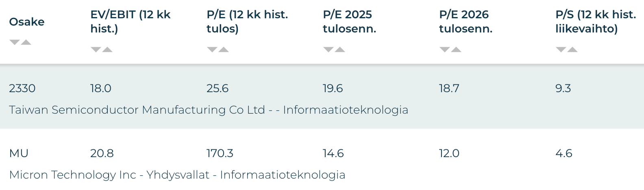
Task: Sort P/E 2026 tulosenn. descending arrow
Action: [444, 50]
